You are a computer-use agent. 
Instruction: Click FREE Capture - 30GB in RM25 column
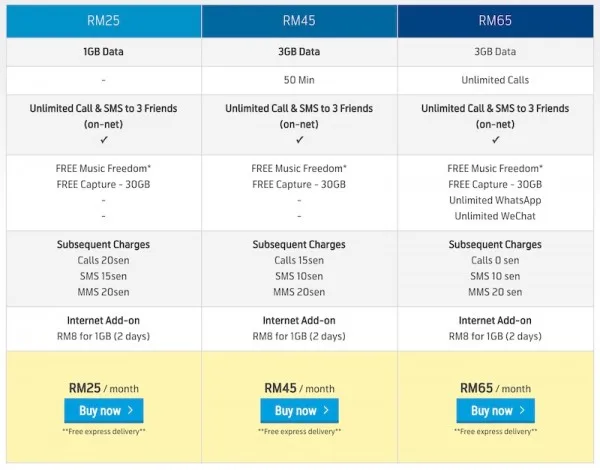point(103,184)
